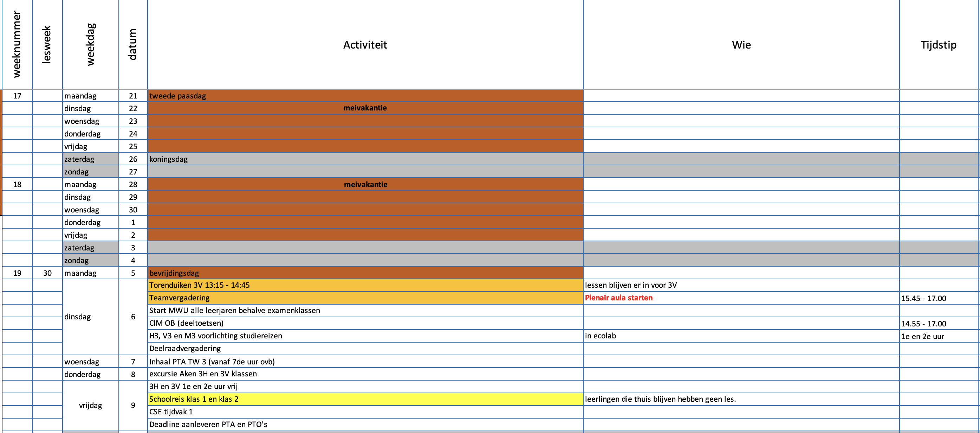Select the 'koningsdag' cell
980x433 pixels.
[365, 159]
